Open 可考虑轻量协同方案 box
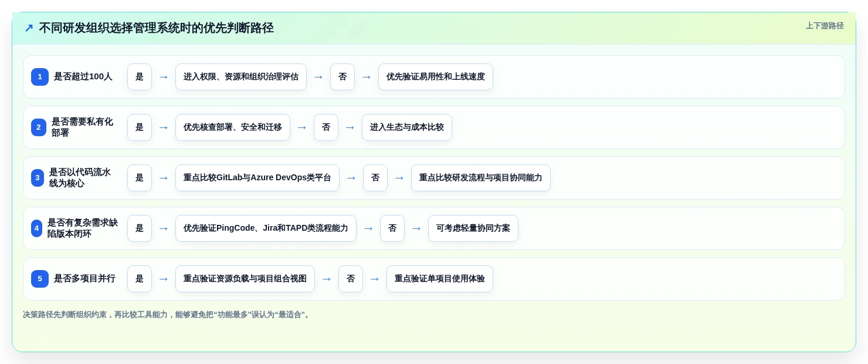868x364 pixels. coord(473,228)
